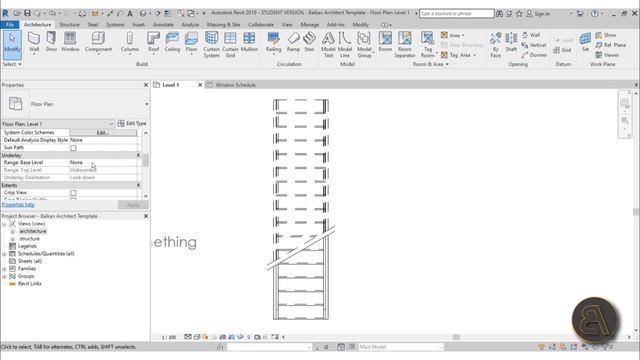Click the 1:100 view scale control
640x360 pixels.
[x=169, y=337]
